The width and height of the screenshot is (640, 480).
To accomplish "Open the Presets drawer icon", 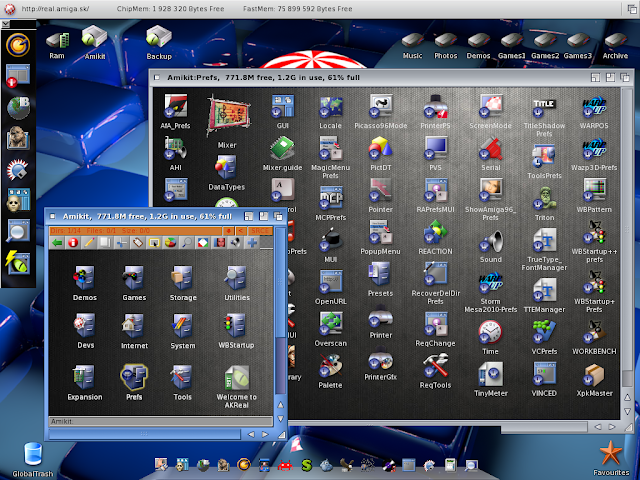I will [380, 274].
